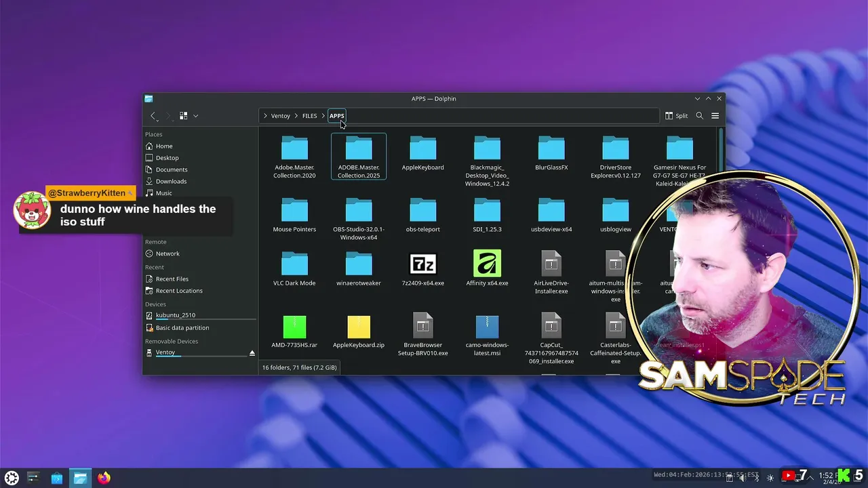
Task: Select the DriverStore Explorer.v0.12.127 folder
Action: point(616,157)
